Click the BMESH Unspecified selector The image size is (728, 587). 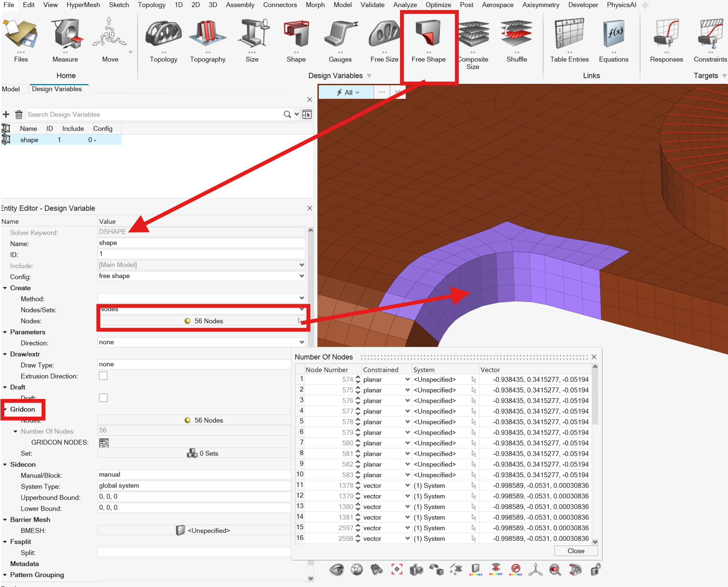point(203,531)
